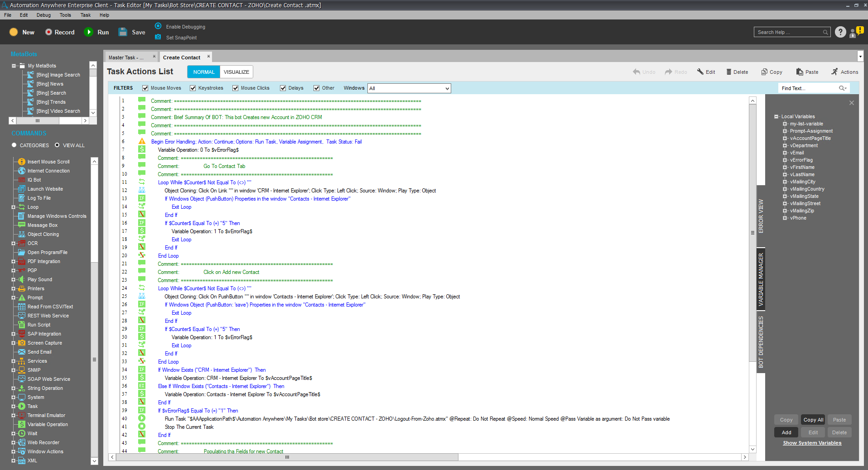Click the Save disk icon
This screenshot has height=470, width=868.
(123, 32)
